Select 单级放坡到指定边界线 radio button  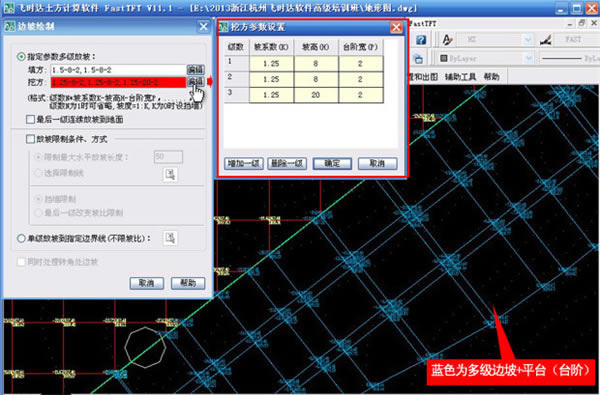coord(21,238)
